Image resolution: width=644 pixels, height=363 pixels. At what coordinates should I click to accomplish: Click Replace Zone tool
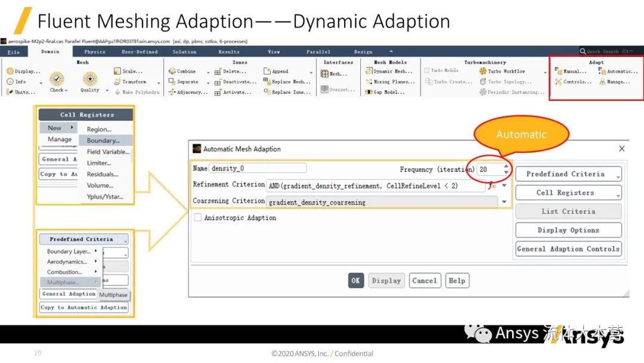[x=287, y=92]
